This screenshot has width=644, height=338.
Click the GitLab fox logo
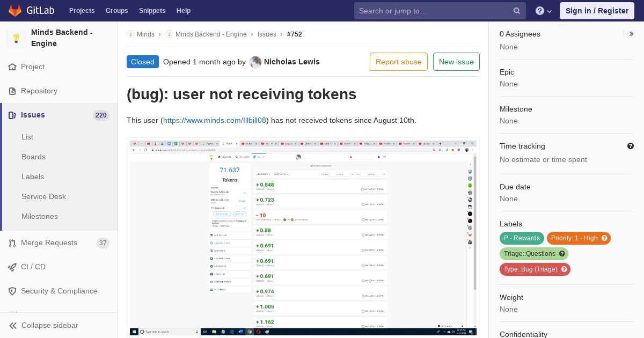tap(15, 10)
